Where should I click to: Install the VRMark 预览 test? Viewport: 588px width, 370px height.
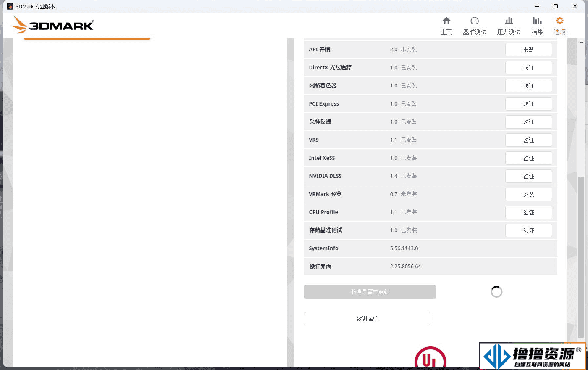coord(528,194)
